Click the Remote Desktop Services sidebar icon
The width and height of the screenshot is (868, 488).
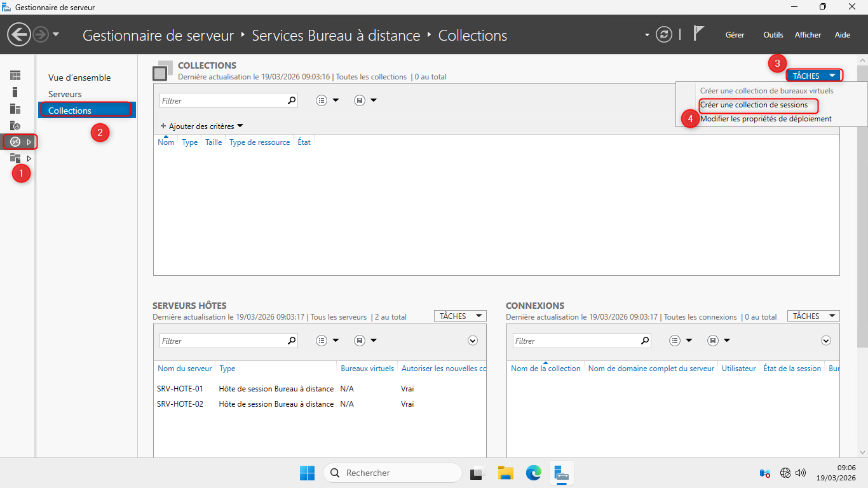tap(16, 142)
